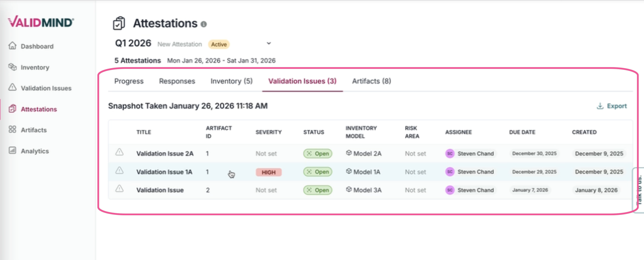The height and width of the screenshot is (260, 644).
Task: Click the Model 1A cube icon
Action: [x=349, y=171]
